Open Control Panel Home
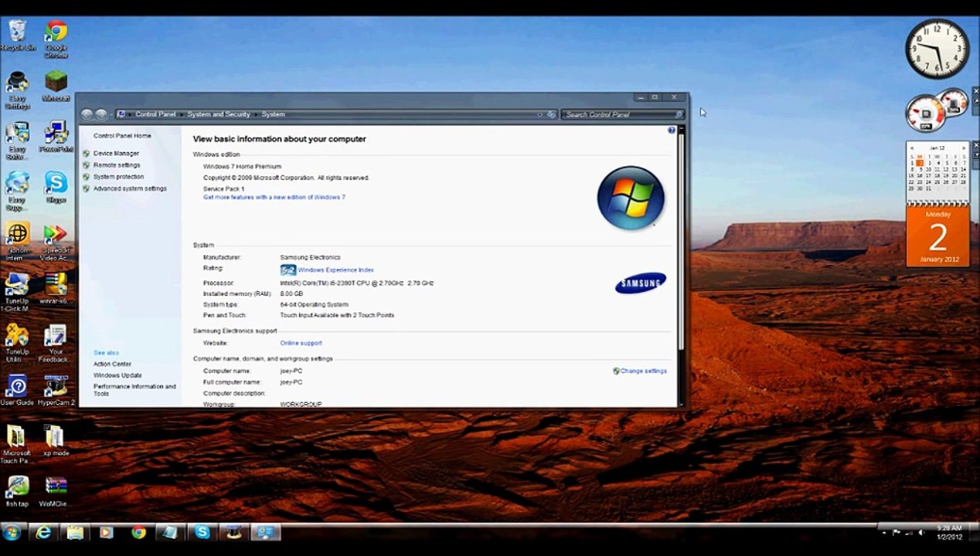This screenshot has width=980, height=556. coord(122,136)
